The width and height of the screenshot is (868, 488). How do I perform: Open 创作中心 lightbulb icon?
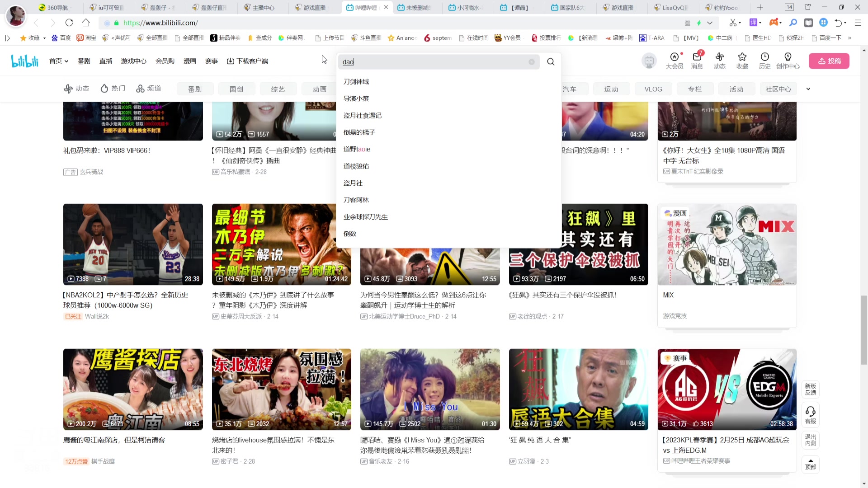pyautogui.click(x=788, y=61)
